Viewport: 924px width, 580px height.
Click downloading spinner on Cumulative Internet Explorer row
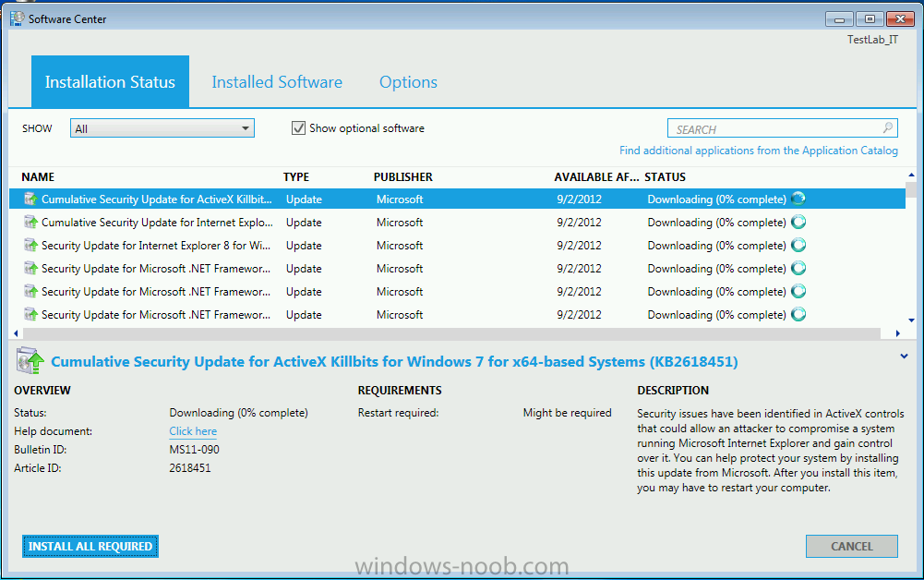point(798,223)
